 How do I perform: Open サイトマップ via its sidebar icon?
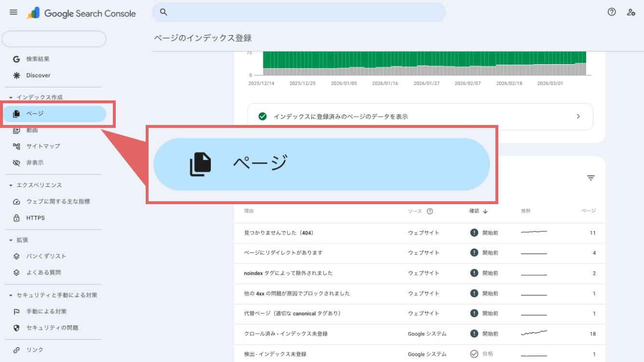17,146
